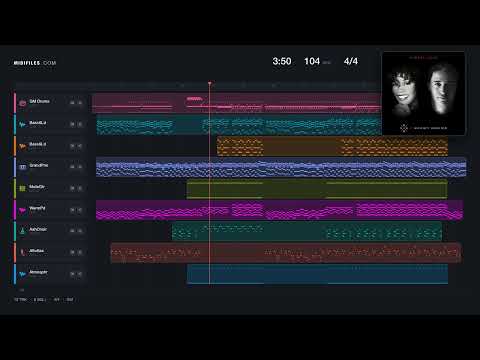Image resolution: width=480 pixels, height=360 pixels.
Task: Click the red playhead marker handle
Action: click(210, 83)
